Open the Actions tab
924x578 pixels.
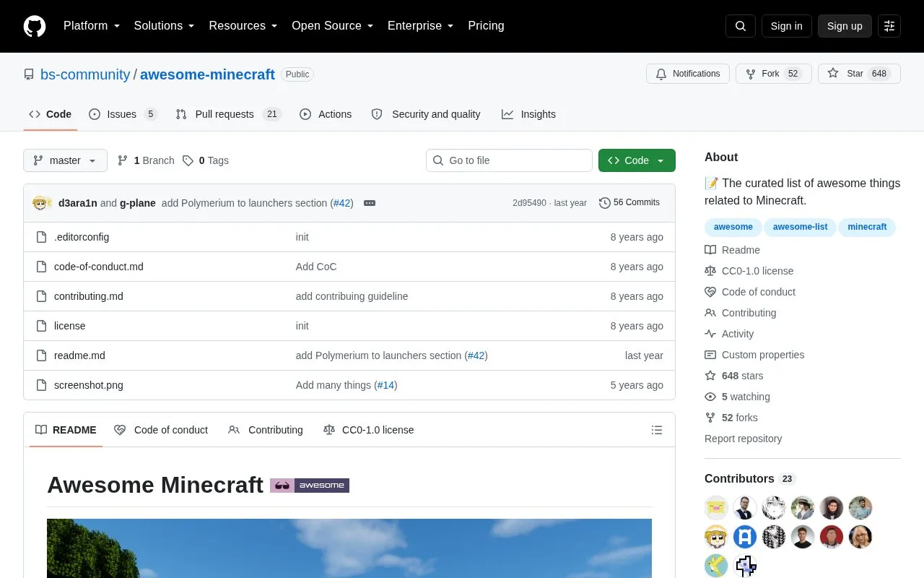pyautogui.click(x=326, y=114)
